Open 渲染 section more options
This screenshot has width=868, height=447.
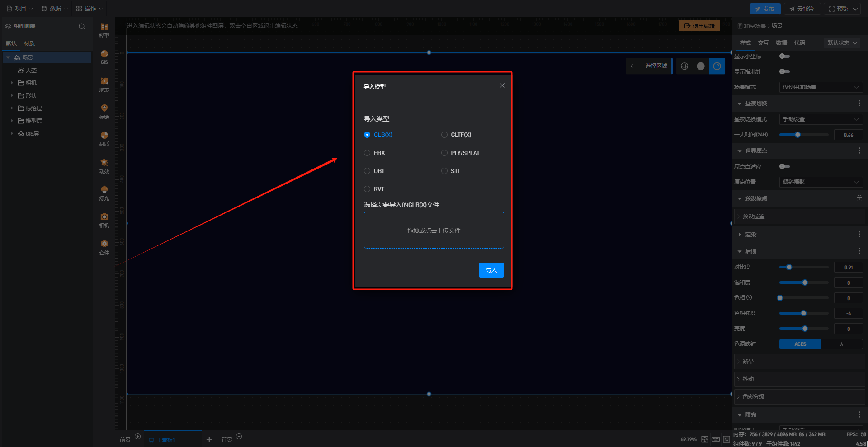coord(859,234)
